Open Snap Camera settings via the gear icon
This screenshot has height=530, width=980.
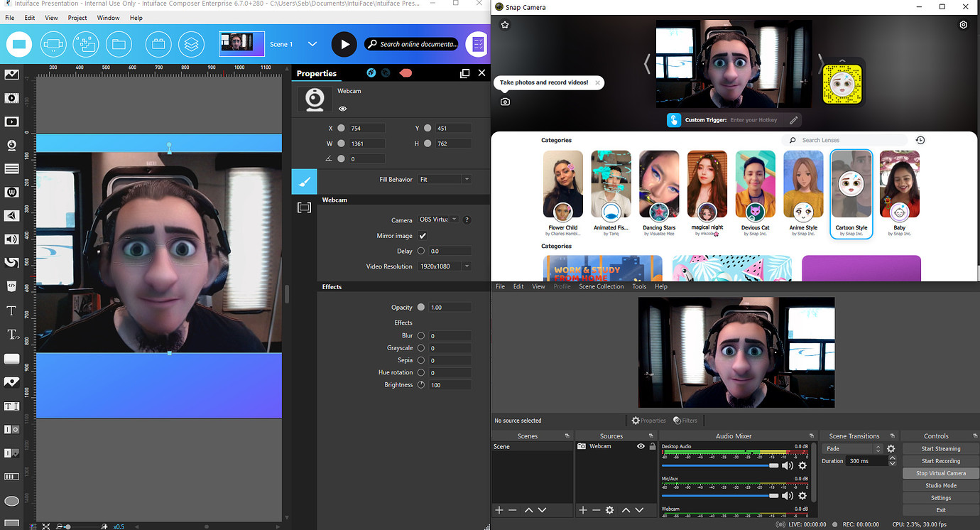coord(964,24)
